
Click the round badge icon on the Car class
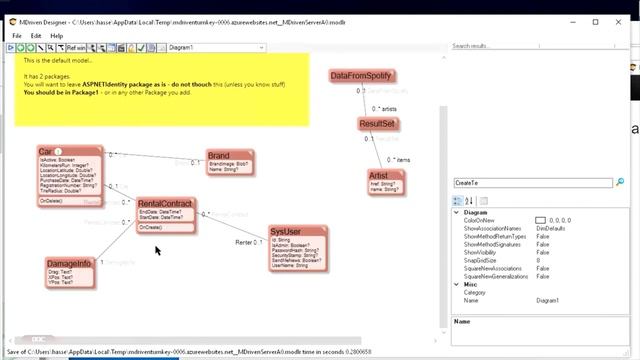click(58, 151)
